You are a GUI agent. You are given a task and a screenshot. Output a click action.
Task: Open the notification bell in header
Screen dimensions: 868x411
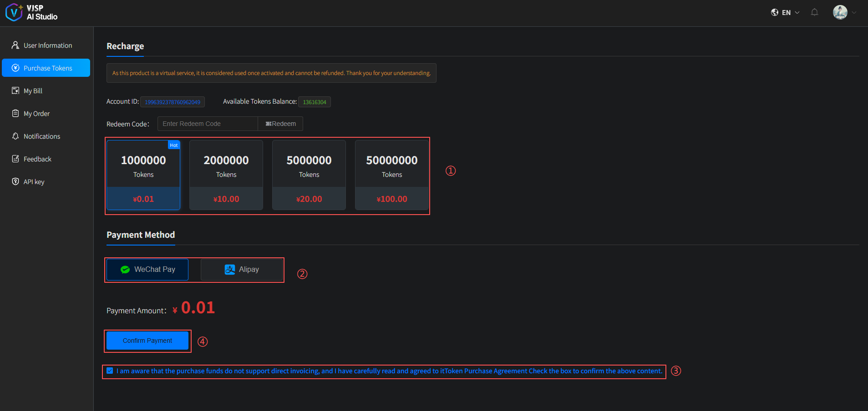pos(814,12)
